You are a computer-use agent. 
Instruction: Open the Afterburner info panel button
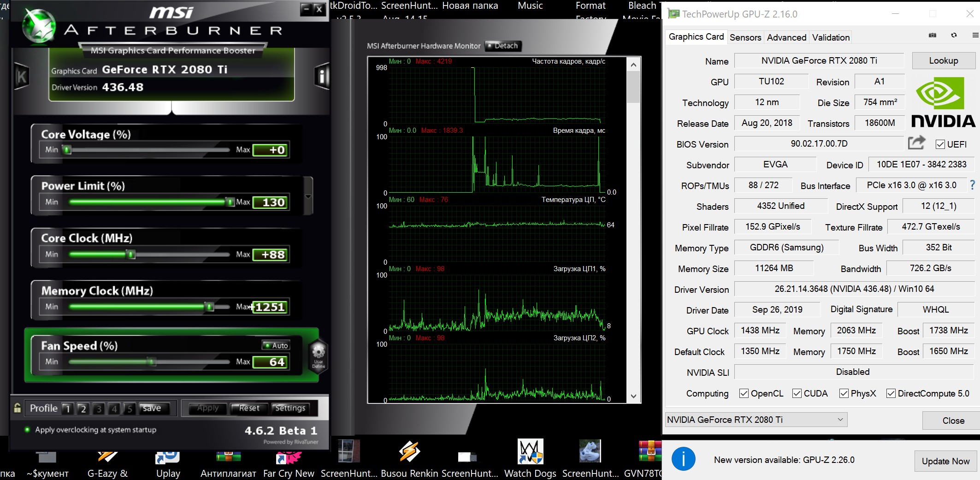tap(322, 77)
